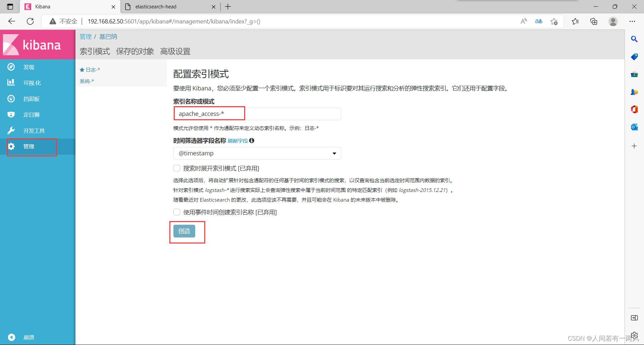
Task: Click the 刷新字段 refresh fields link
Action: [237, 141]
